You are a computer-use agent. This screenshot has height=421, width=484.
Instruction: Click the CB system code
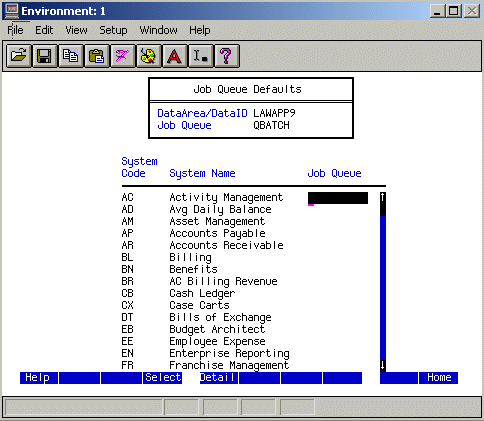[x=127, y=293]
